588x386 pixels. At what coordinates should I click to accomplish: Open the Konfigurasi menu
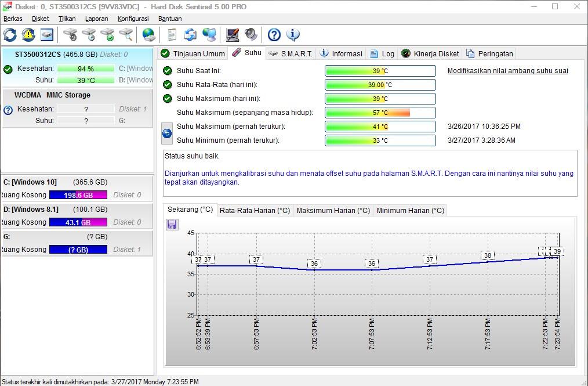tap(133, 19)
